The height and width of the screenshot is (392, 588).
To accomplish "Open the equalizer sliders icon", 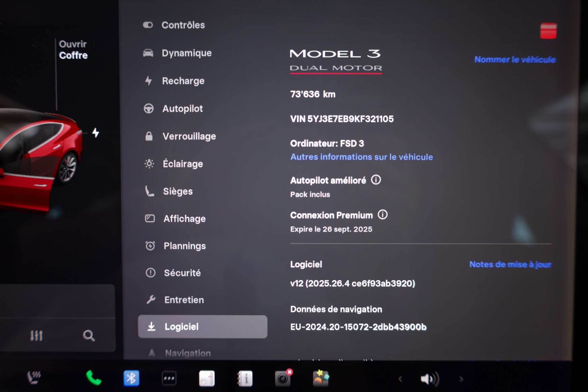I will click(x=36, y=335).
